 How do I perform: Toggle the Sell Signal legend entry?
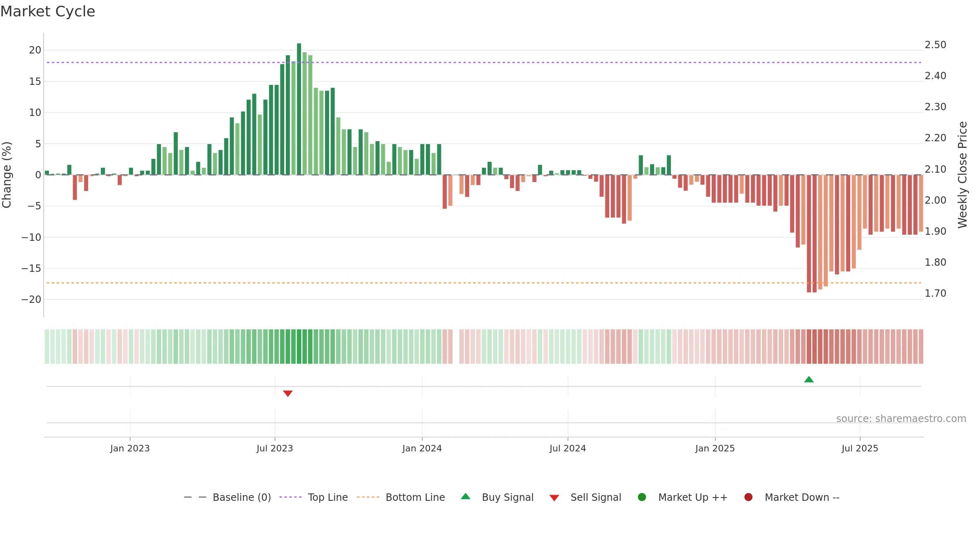click(x=585, y=497)
